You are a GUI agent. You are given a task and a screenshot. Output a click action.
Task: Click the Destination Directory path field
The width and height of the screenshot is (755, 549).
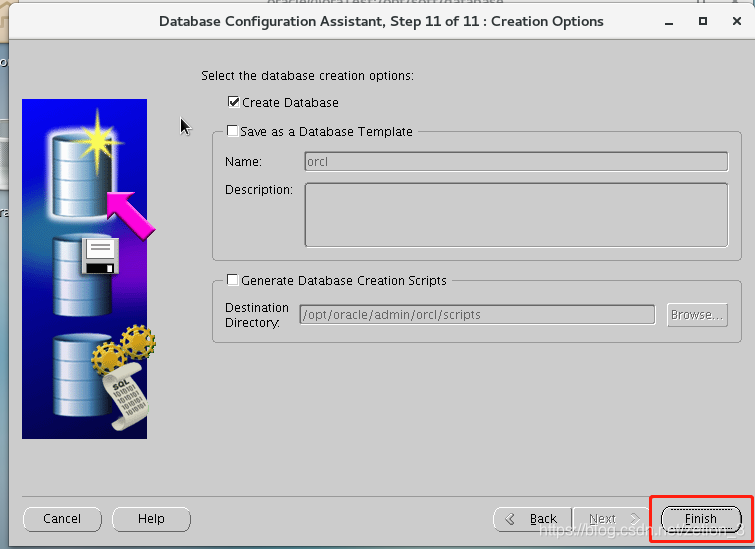click(477, 314)
